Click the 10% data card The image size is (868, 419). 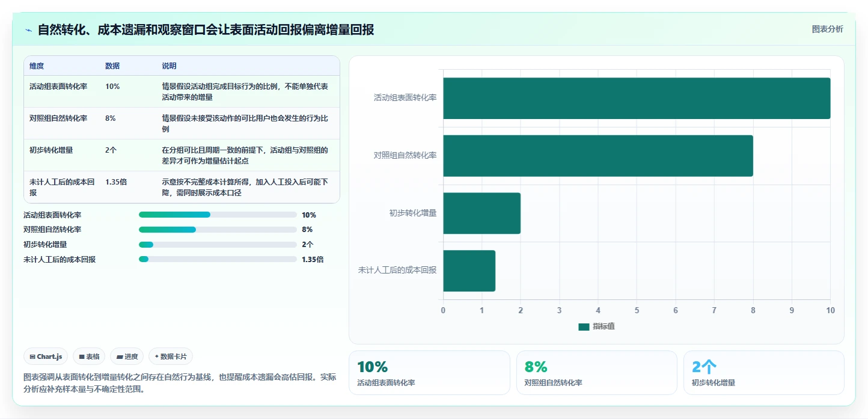point(429,373)
